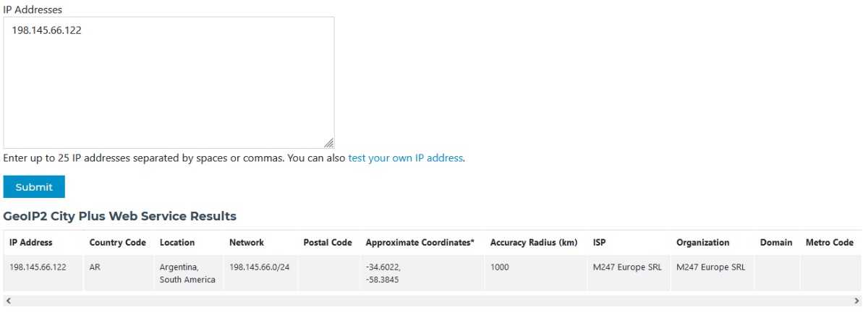This screenshot has width=868, height=315.
Task: Click the horizontal scrollbar track under results
Action: (434, 300)
